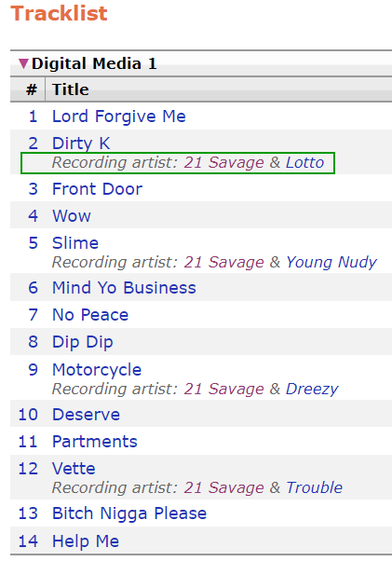Open the Help Me track
392x575 pixels.
pyautogui.click(x=86, y=541)
